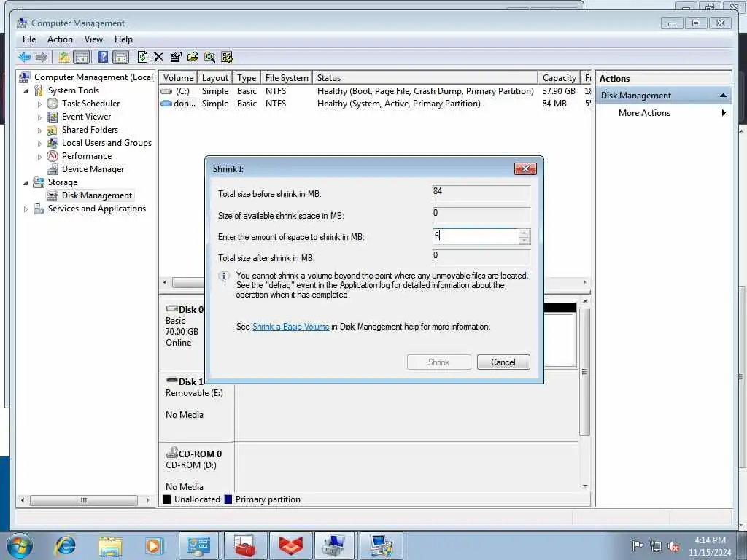Sort by the File System column header

[287, 77]
